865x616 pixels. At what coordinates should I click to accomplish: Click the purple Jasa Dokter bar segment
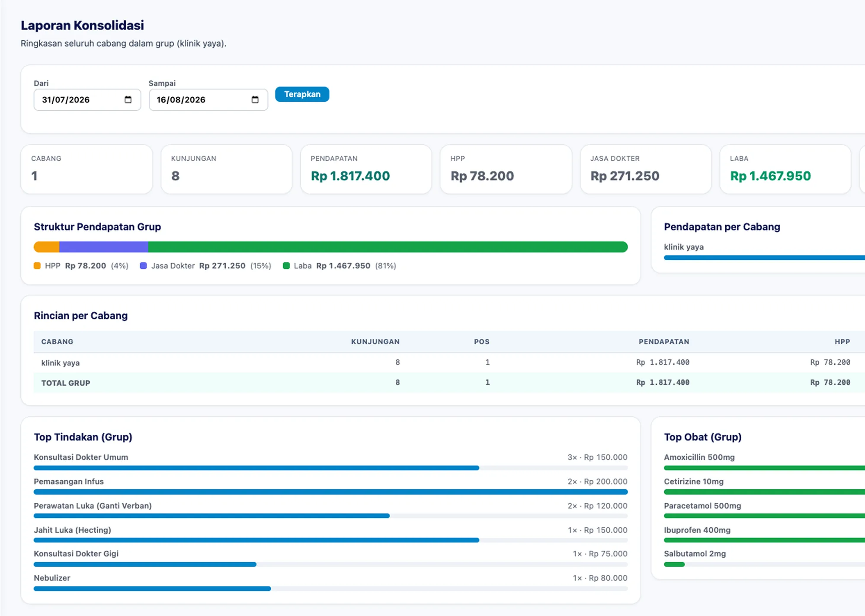(x=103, y=247)
